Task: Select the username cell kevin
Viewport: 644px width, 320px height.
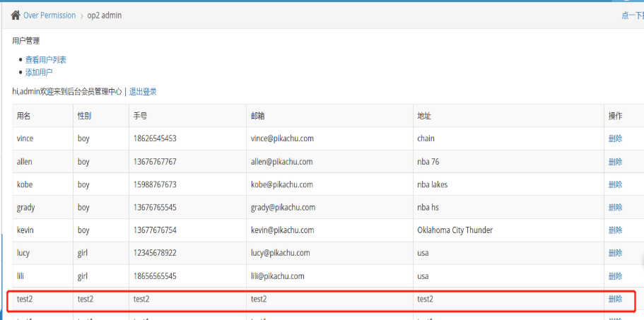Action: [25, 230]
